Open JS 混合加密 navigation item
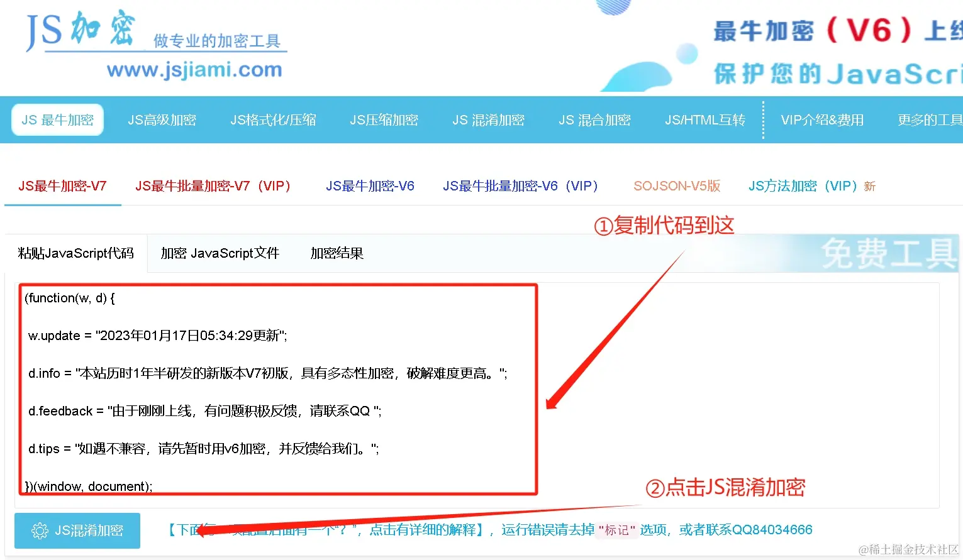The width and height of the screenshot is (963, 560). (594, 119)
